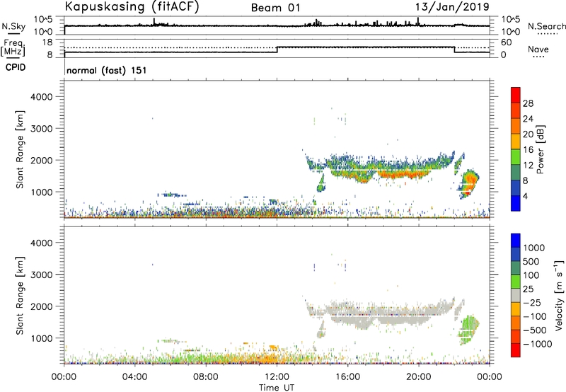The image size is (566, 392).
Task: Click the '12:00' time tick label
Action: pyautogui.click(x=277, y=377)
